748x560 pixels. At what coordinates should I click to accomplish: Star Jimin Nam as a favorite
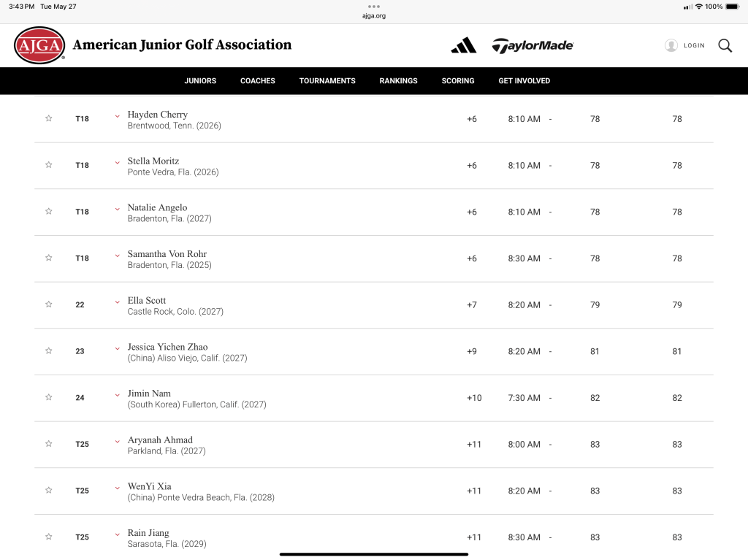coord(49,397)
